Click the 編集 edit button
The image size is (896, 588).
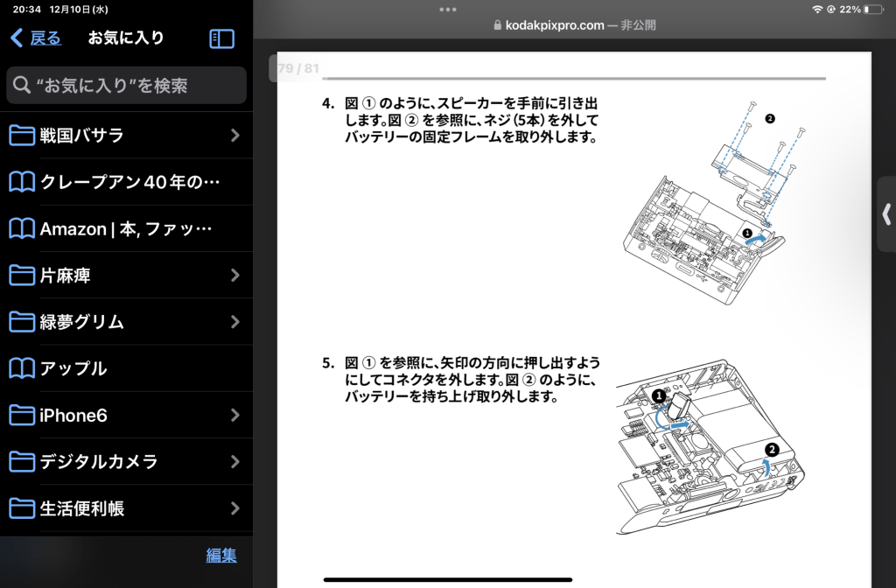coord(220,556)
